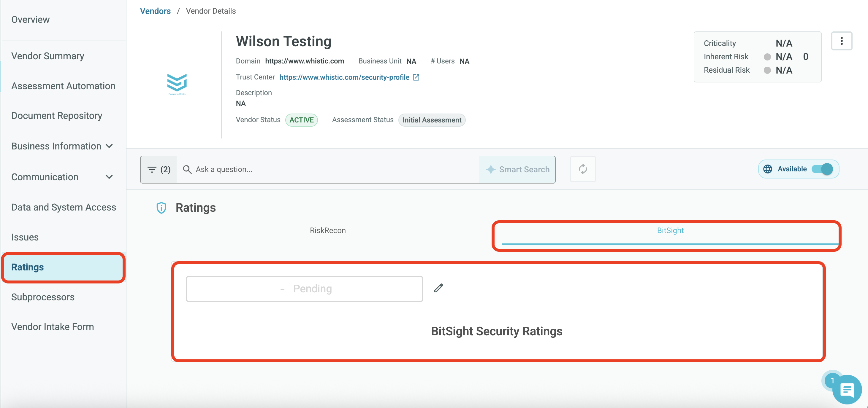Open the chat bubble widget
868x408 pixels.
847,390
